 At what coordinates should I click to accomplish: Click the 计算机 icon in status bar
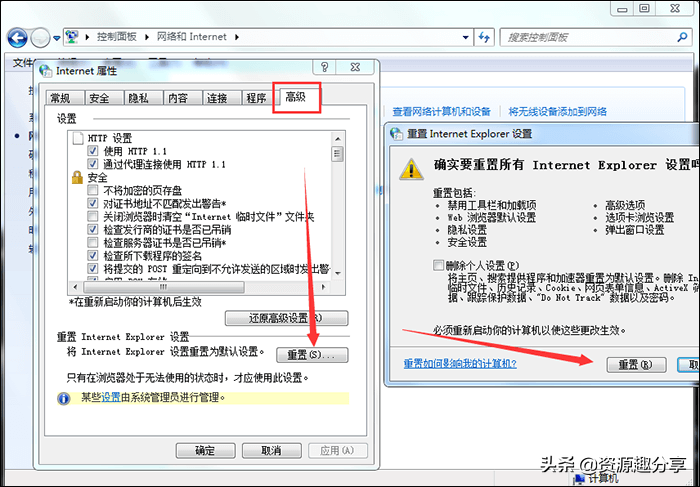(x=579, y=479)
